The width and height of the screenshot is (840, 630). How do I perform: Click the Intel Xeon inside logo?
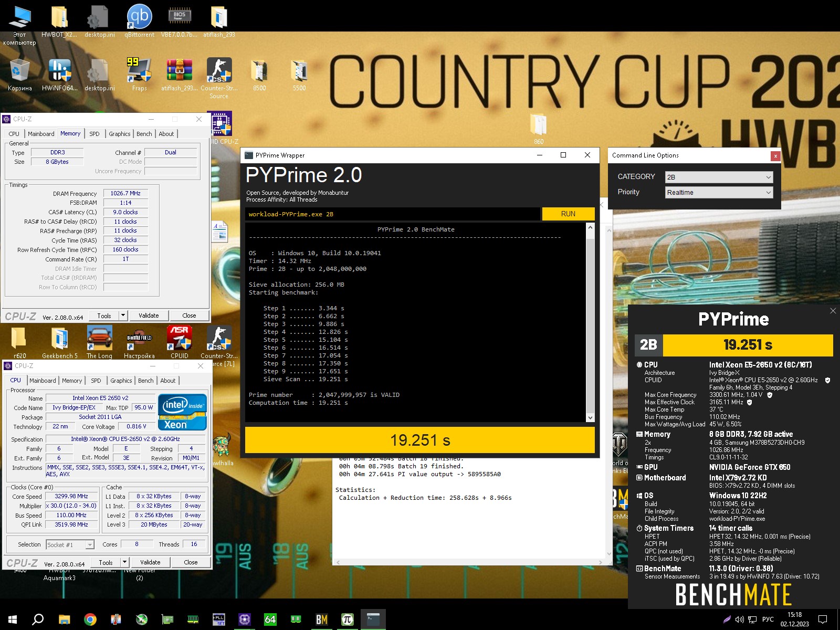coord(182,412)
